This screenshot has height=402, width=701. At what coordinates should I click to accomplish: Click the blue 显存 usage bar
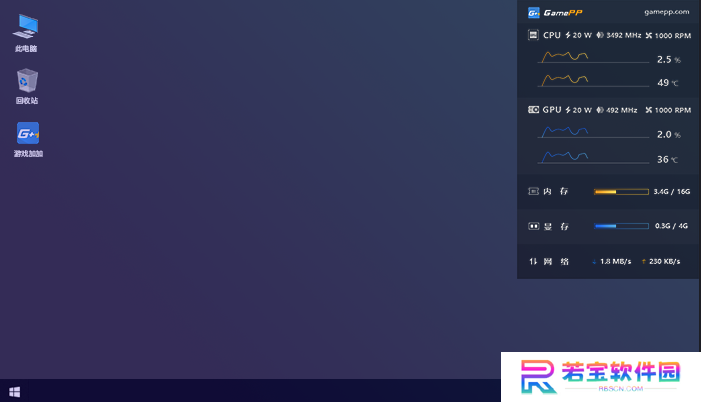621,226
